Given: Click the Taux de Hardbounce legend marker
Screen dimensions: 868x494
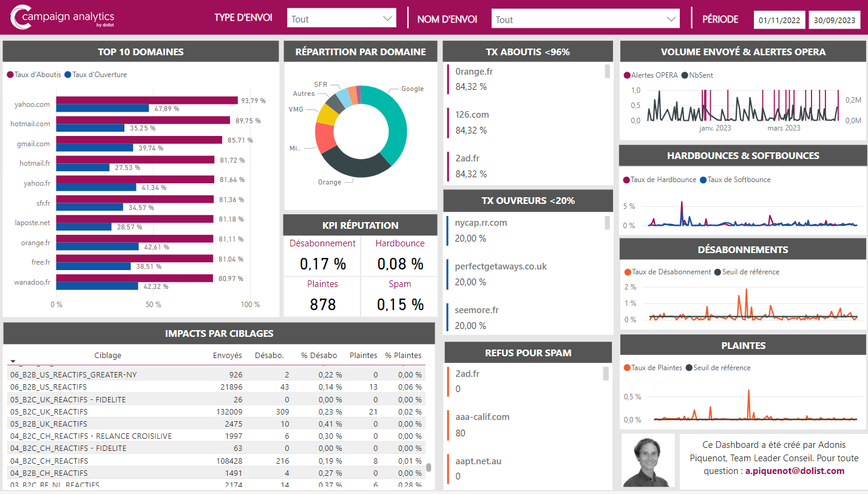Looking at the screenshot, I should [627, 180].
